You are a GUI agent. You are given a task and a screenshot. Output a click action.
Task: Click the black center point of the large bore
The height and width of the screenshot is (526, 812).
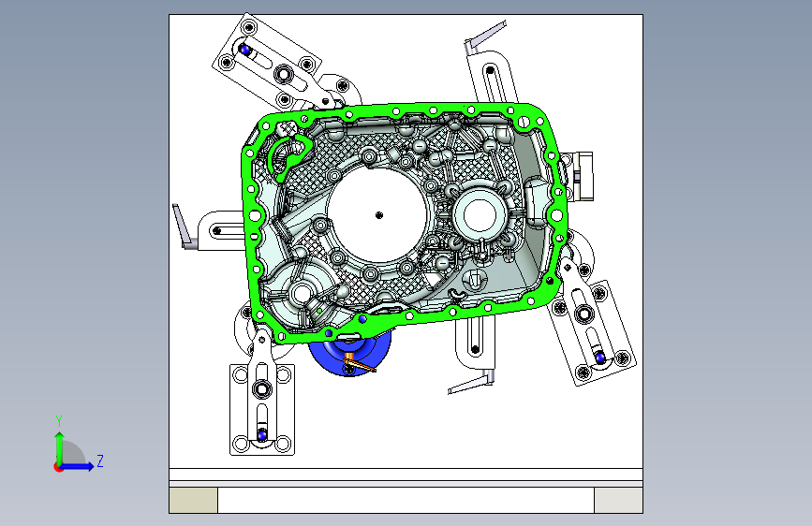pyautogui.click(x=378, y=215)
